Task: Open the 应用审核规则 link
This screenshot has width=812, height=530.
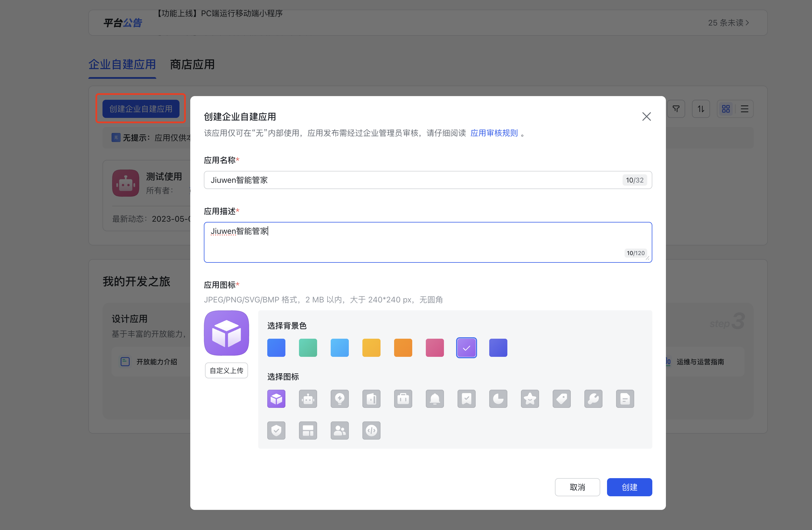Action: click(x=494, y=133)
